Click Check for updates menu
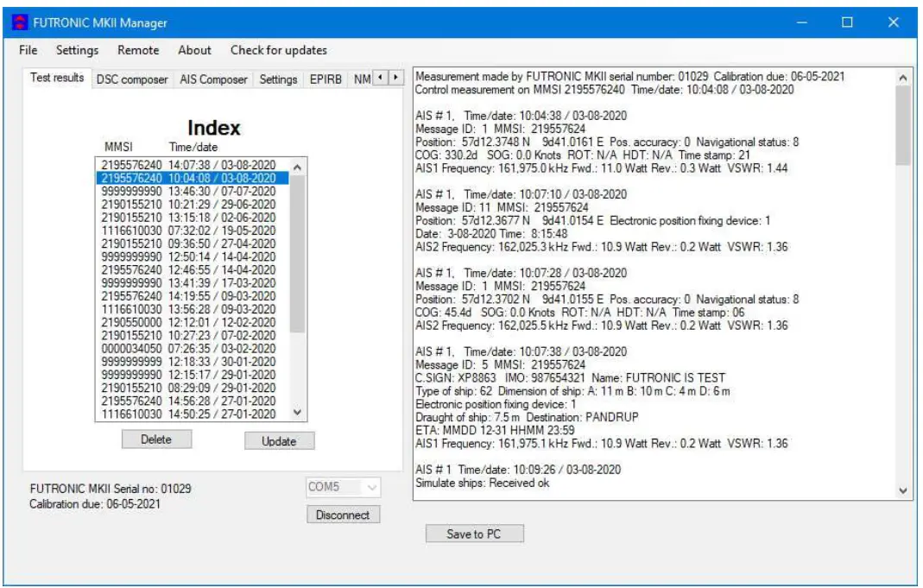This screenshot has width=923, height=588. pos(278,50)
